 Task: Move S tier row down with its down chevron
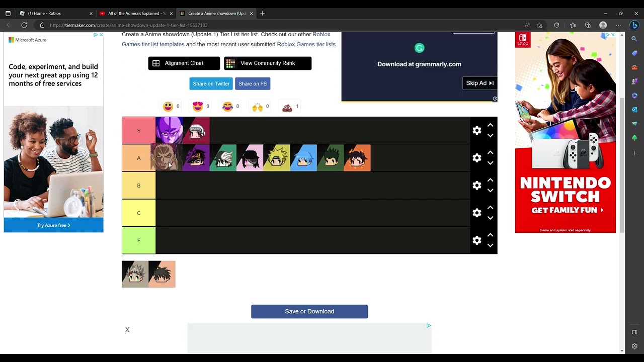click(490, 136)
